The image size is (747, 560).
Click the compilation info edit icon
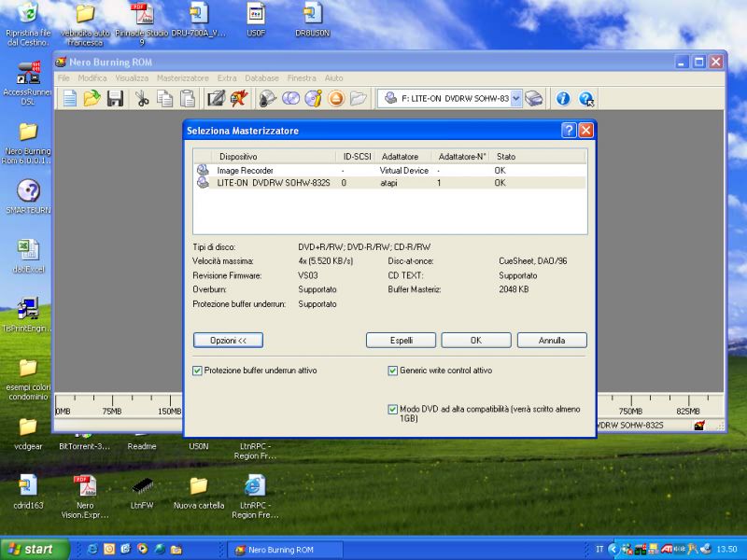[216, 99]
